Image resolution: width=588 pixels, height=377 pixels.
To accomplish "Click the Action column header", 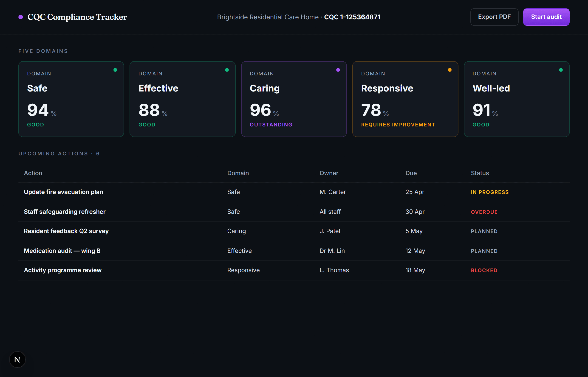I will coord(33,173).
